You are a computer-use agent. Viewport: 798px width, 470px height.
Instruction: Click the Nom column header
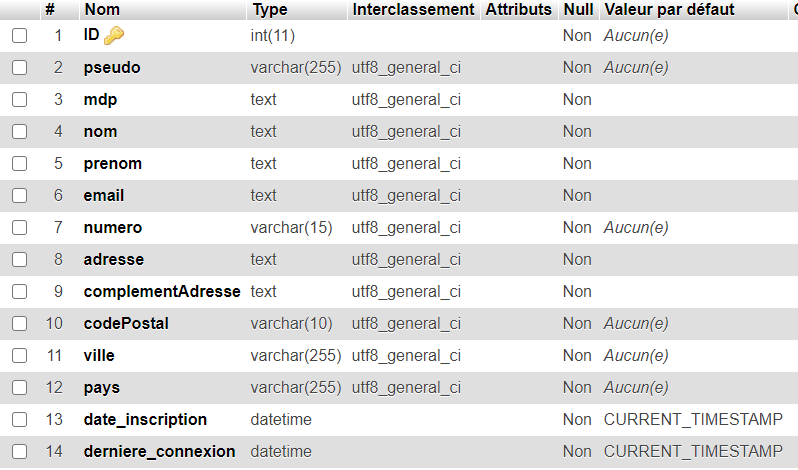click(102, 9)
